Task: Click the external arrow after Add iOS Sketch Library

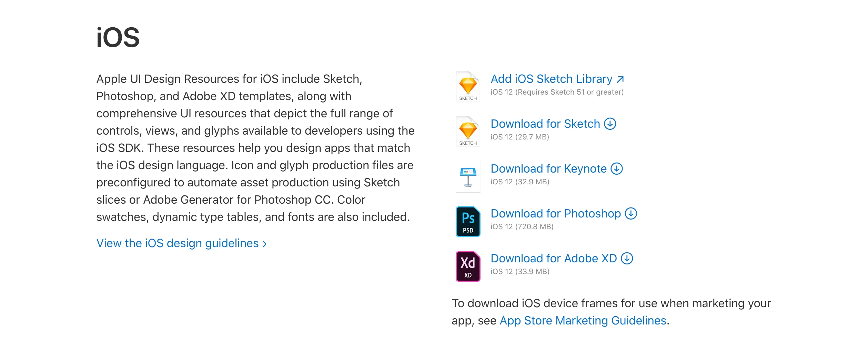Action: click(x=620, y=79)
